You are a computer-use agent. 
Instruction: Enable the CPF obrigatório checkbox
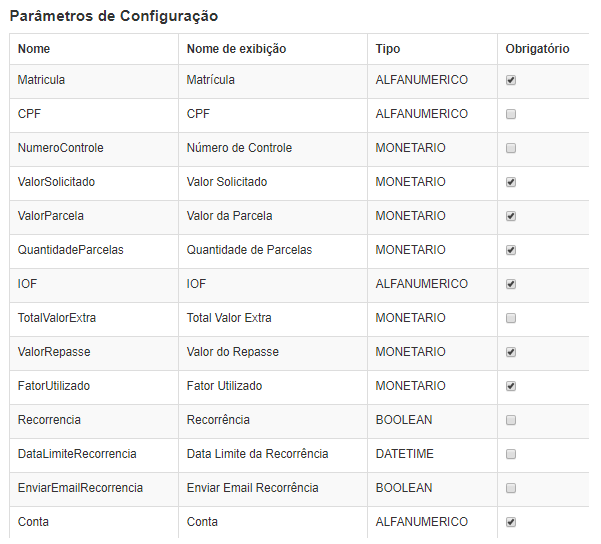click(511, 114)
